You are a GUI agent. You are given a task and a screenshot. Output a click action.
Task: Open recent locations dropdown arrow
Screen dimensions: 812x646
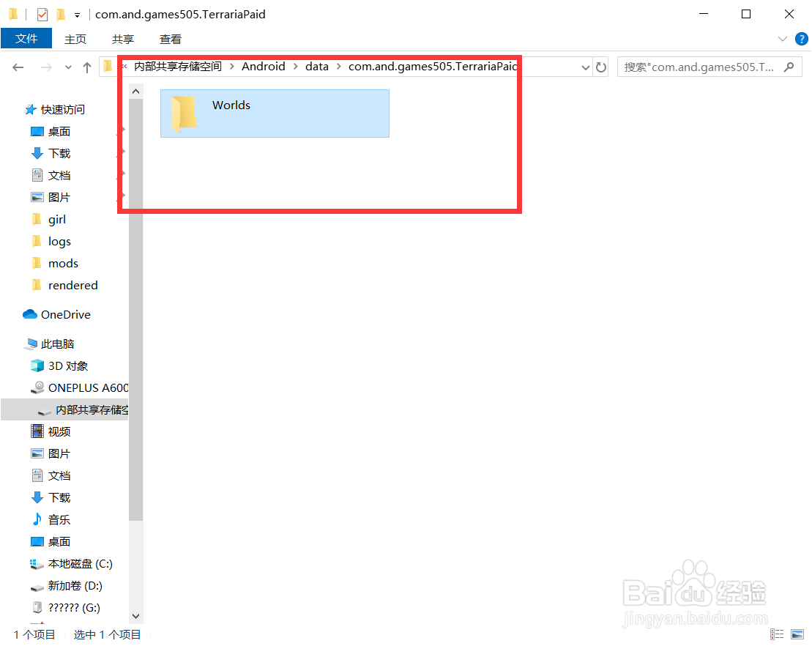click(x=68, y=67)
